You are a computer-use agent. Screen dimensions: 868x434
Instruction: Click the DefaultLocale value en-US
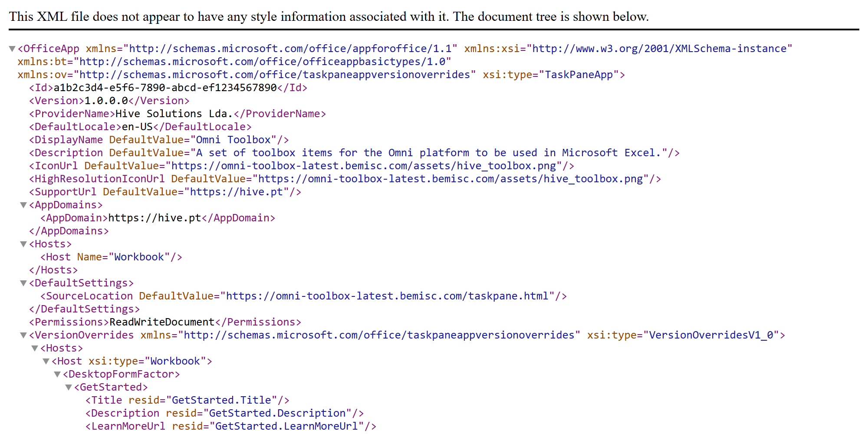click(137, 127)
